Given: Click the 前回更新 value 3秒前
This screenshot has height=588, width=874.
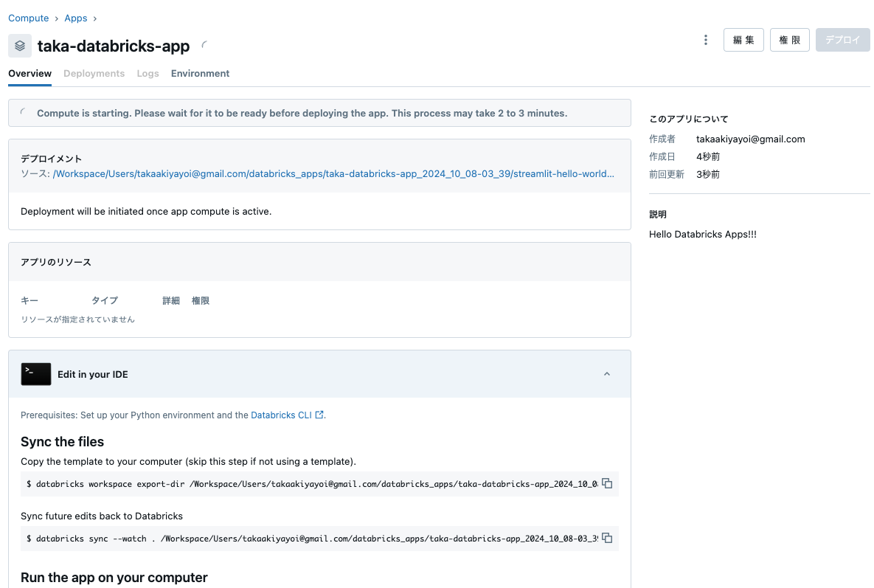Looking at the screenshot, I should 708,174.
